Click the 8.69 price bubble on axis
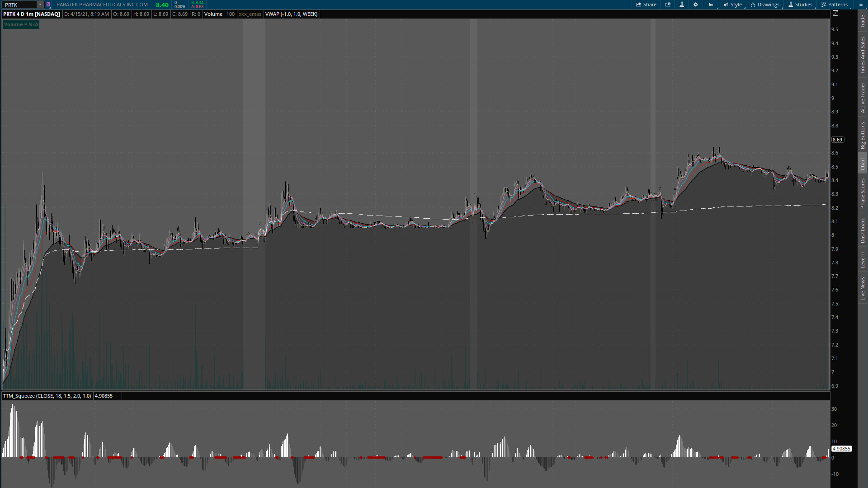 tap(837, 140)
